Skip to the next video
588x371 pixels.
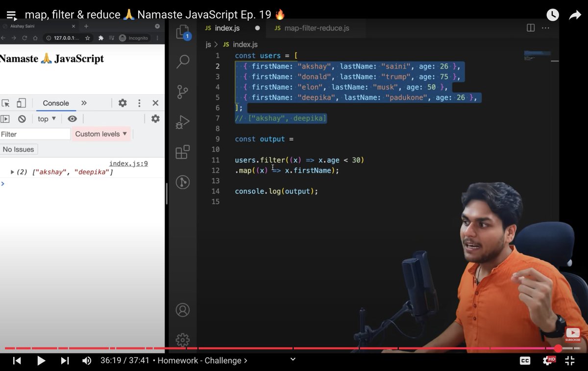[65, 361]
